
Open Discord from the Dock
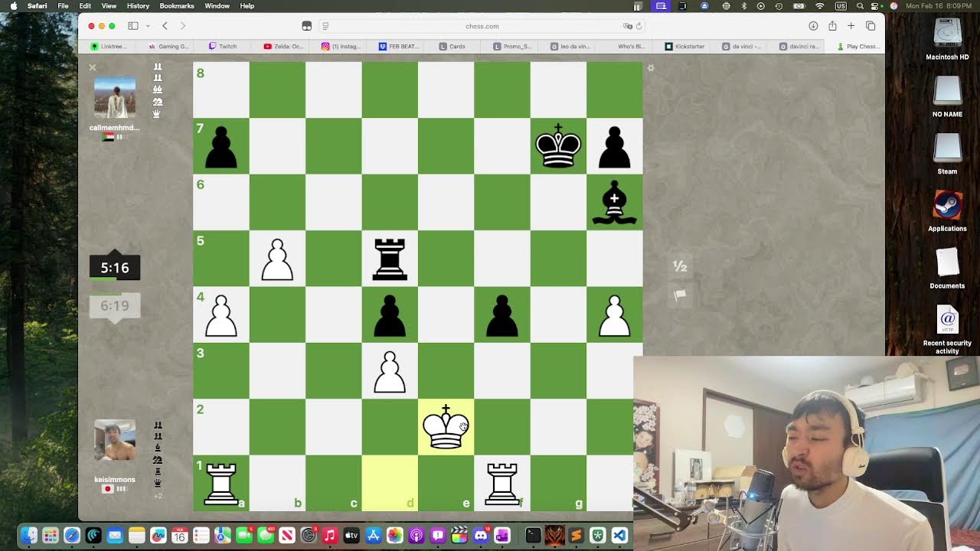[x=481, y=536]
